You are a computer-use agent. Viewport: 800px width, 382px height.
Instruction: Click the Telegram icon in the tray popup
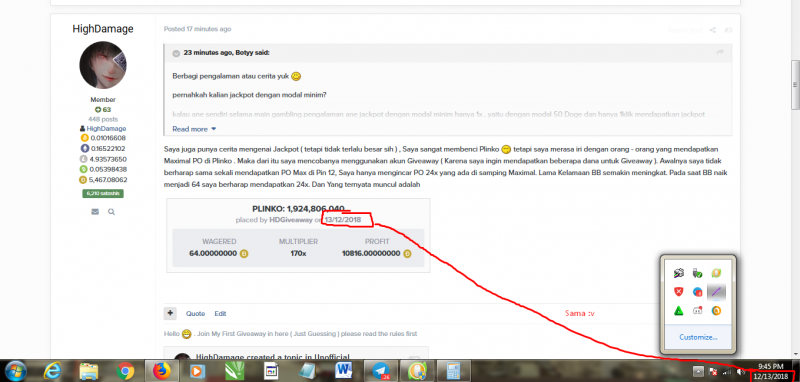coord(697,292)
